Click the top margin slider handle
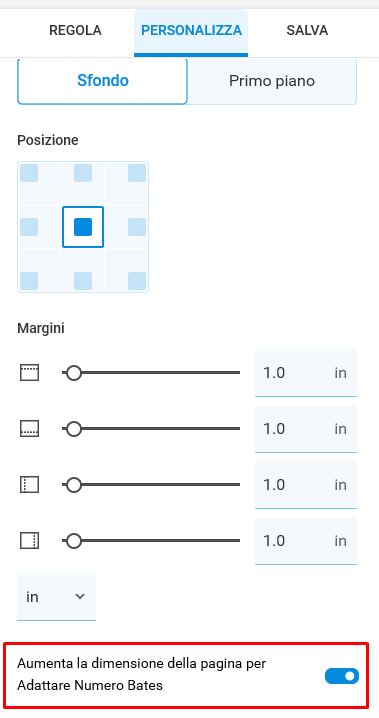The height and width of the screenshot is (718, 379). pyautogui.click(x=73, y=373)
